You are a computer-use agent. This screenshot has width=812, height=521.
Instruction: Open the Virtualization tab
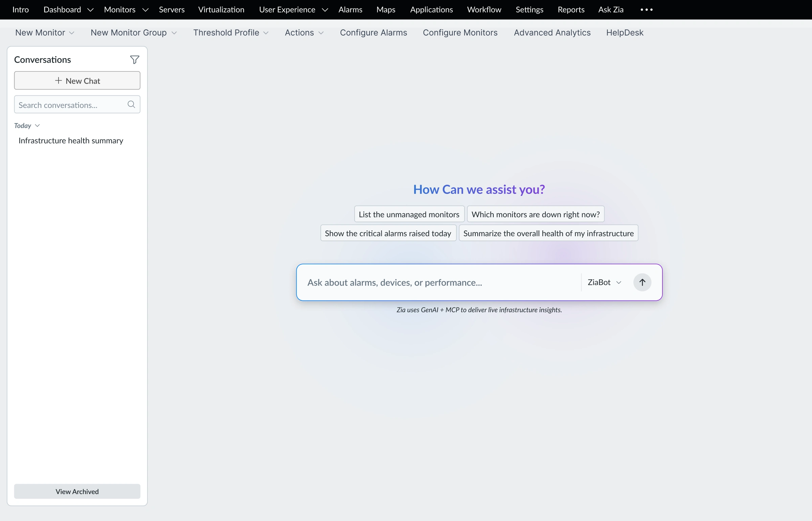[221, 10]
